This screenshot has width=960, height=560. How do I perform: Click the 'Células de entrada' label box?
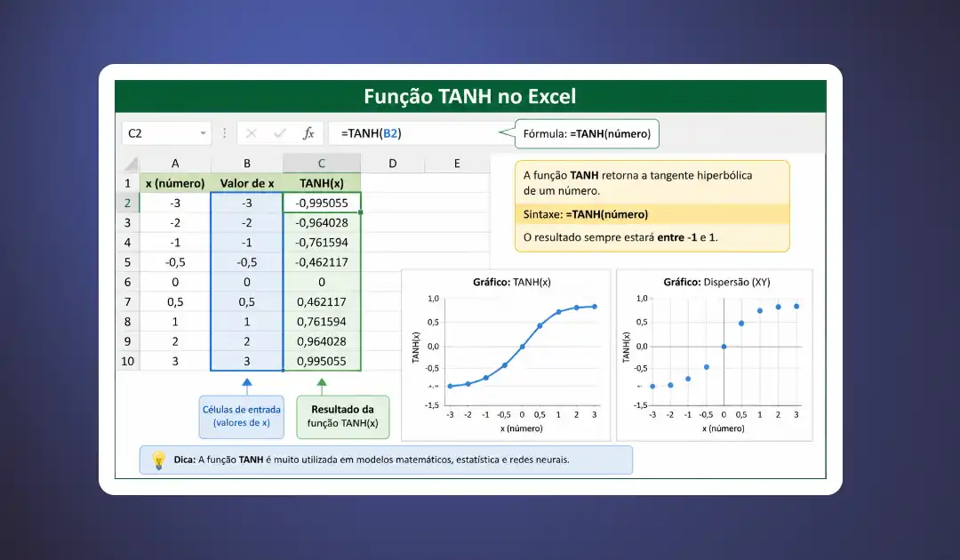point(241,416)
